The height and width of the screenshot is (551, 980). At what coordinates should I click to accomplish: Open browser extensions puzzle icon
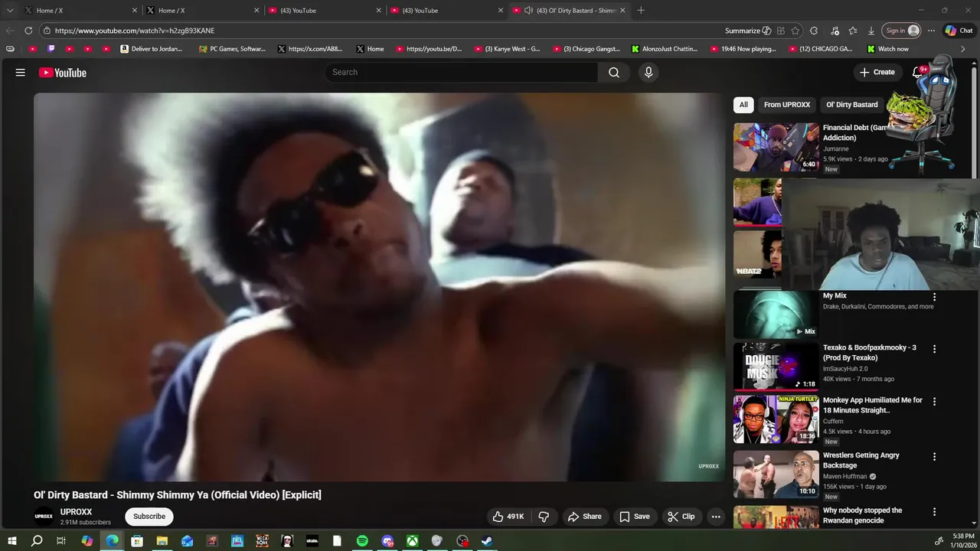pyautogui.click(x=814, y=31)
